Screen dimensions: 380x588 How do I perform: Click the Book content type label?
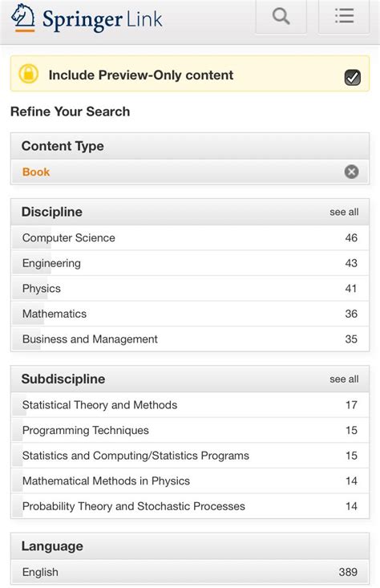click(36, 172)
